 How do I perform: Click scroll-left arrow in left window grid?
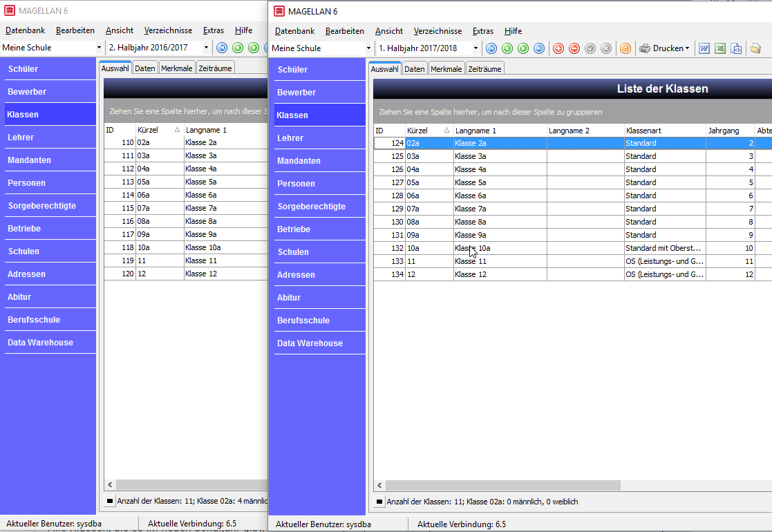pyautogui.click(x=110, y=485)
